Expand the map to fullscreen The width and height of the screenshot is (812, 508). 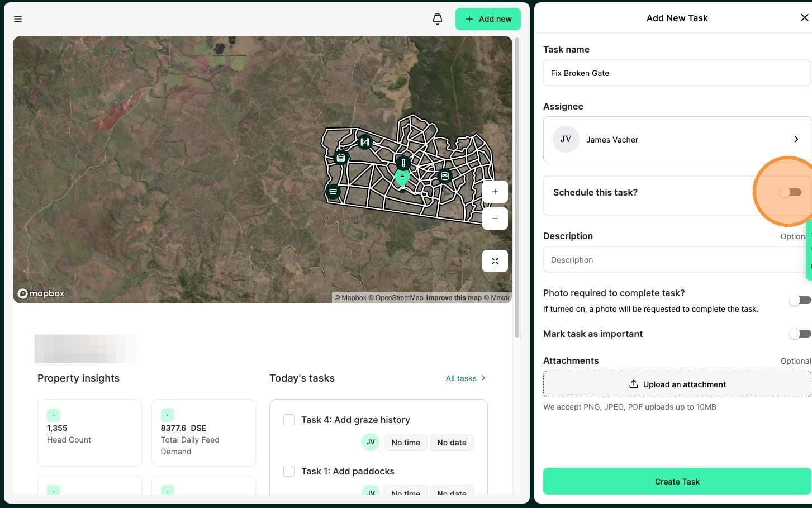495,261
